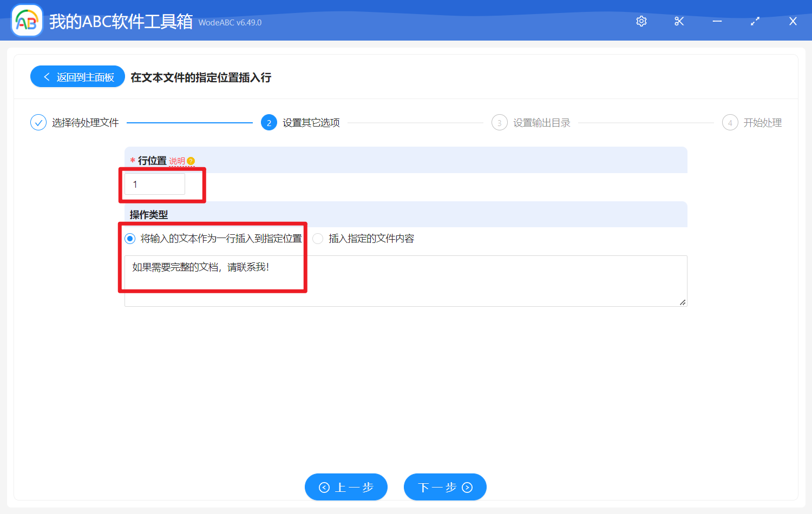
Task: Click the step 2 circle next to 设置其它选项
Action: click(269, 122)
